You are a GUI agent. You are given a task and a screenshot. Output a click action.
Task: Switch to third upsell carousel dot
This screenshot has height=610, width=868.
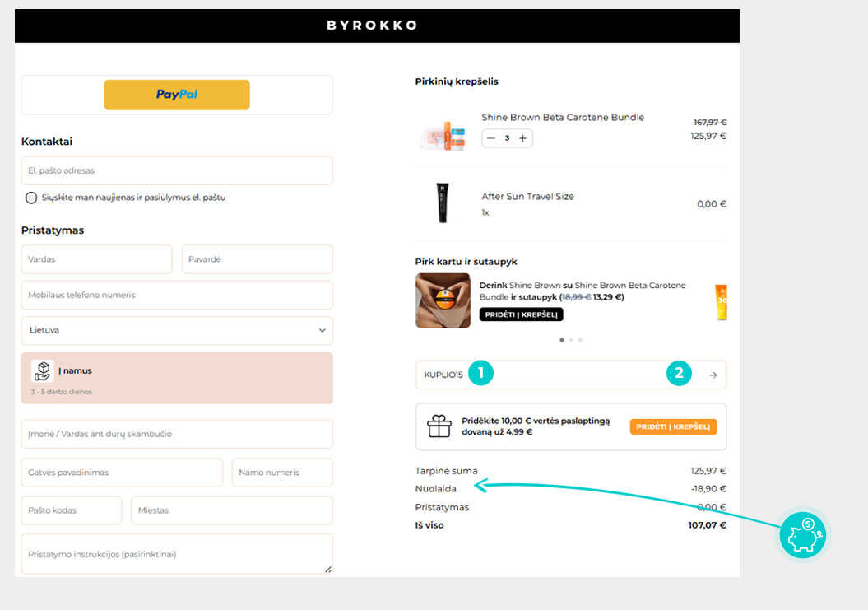580,339
